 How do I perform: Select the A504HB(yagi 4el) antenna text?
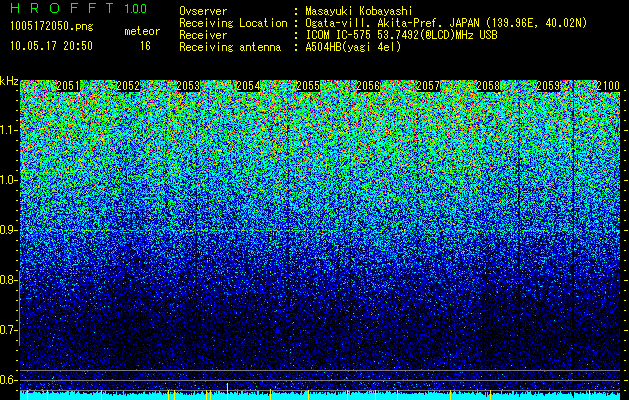[353, 47]
